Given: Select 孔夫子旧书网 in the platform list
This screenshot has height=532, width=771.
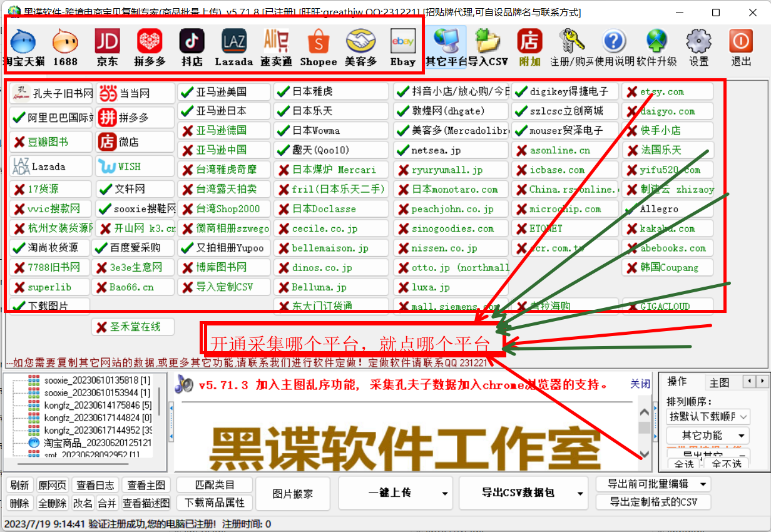Looking at the screenshot, I should pos(52,93).
